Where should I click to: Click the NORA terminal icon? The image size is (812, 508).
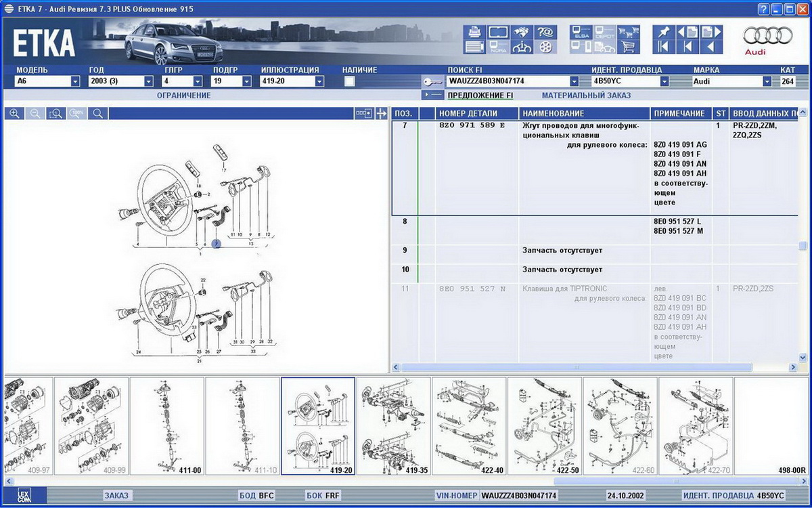click(499, 47)
